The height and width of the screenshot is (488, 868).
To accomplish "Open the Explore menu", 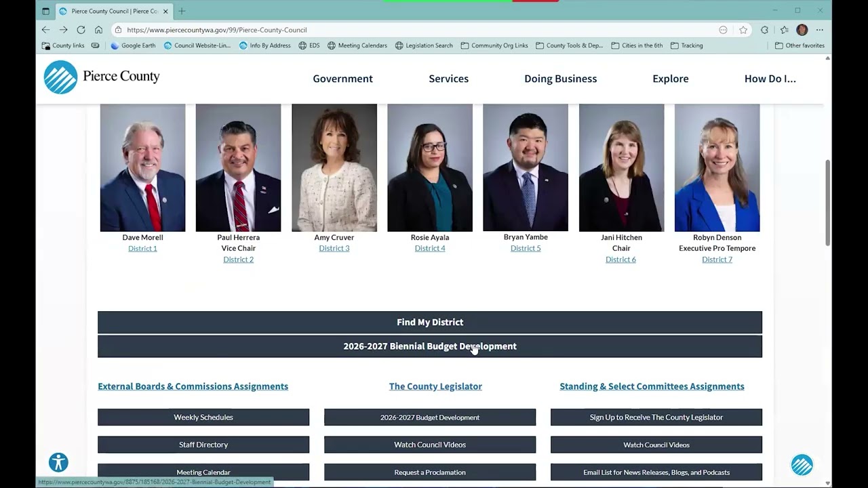I will (x=671, y=79).
